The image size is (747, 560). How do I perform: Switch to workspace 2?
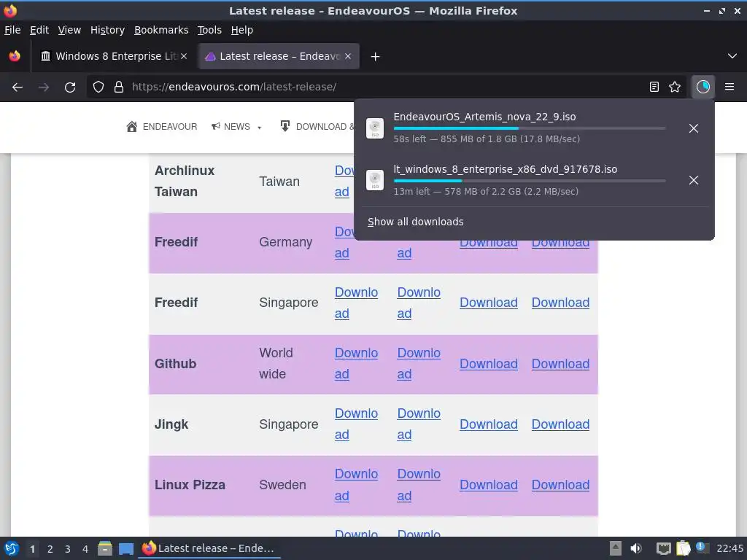tap(50, 549)
